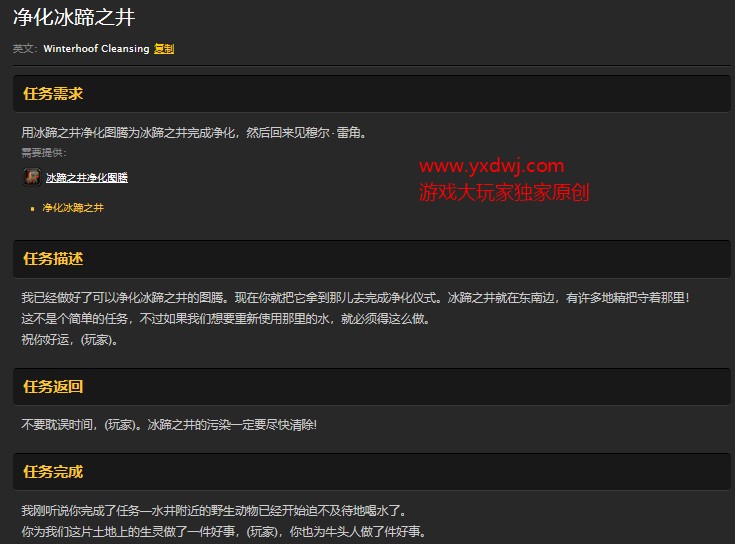Click the 复制 link beside the English name
The width and height of the screenshot is (735, 544).
pos(164,48)
